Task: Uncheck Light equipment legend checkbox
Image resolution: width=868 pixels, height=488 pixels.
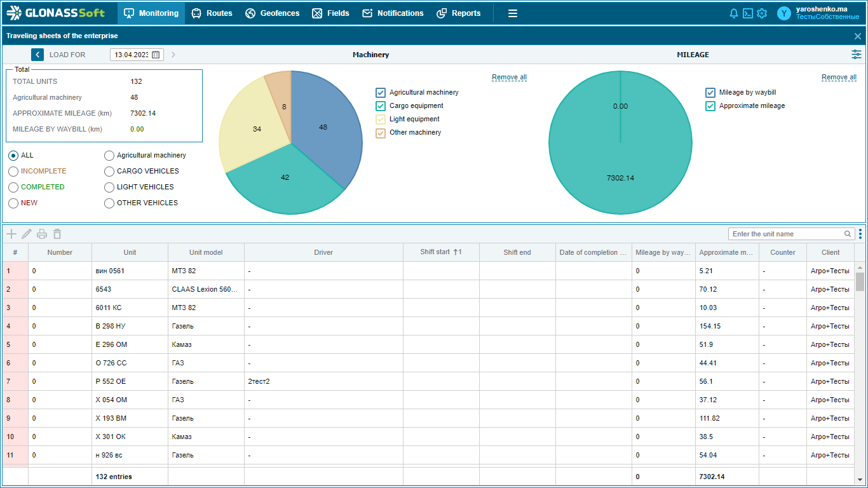Action: 381,119
